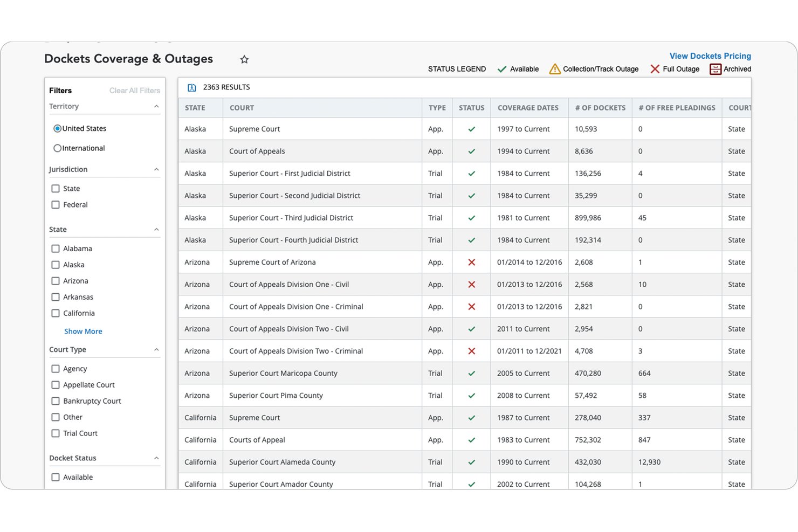
Task: Click outage X for Supreme Court of Arizona
Action: (471, 262)
